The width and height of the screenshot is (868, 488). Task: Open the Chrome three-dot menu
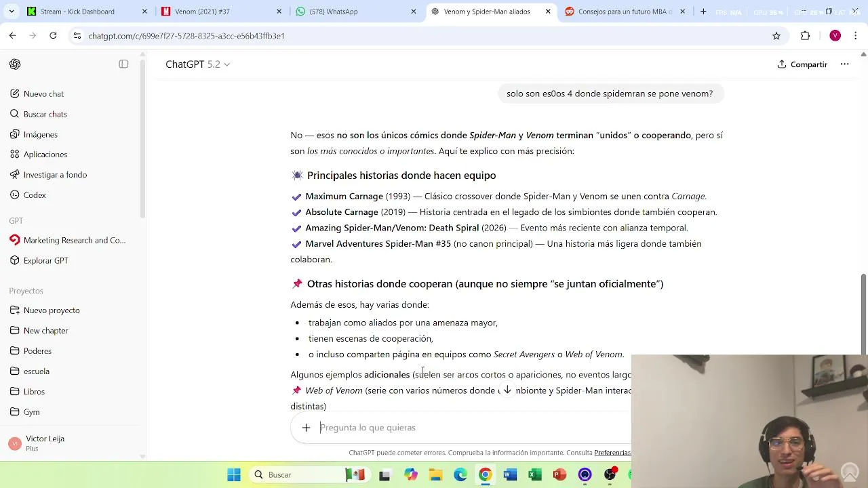(856, 36)
